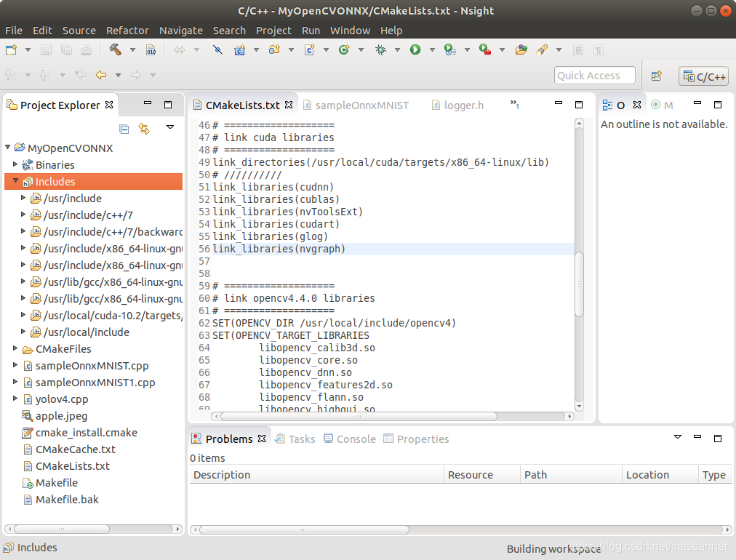Open the File menu
The height and width of the screenshot is (560, 736).
tap(14, 31)
